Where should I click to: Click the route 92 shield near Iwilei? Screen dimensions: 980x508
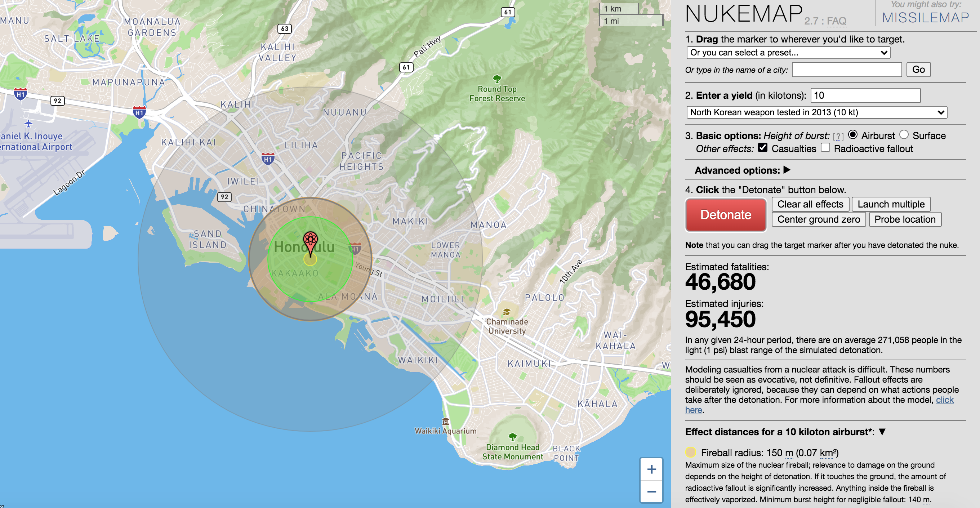(224, 197)
